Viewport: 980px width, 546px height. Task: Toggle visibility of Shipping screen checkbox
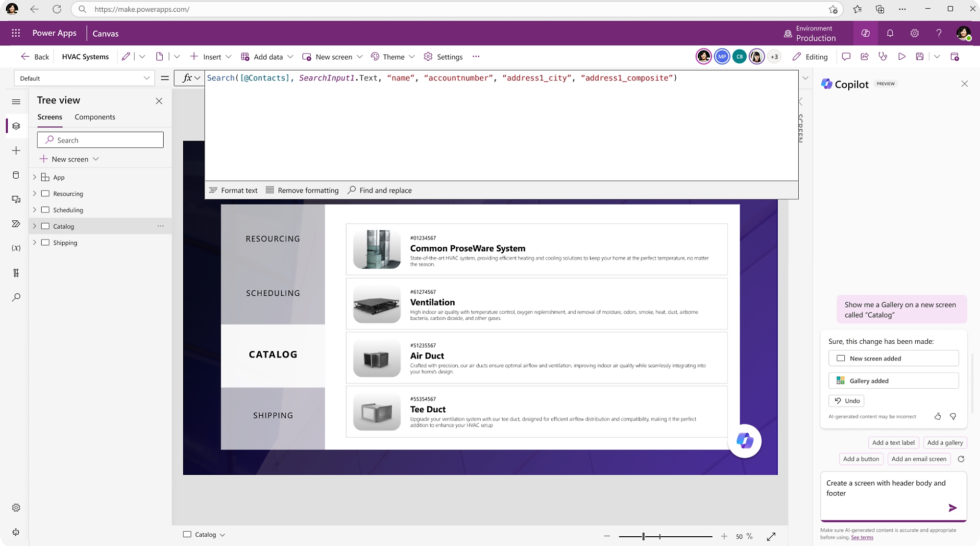(46, 242)
